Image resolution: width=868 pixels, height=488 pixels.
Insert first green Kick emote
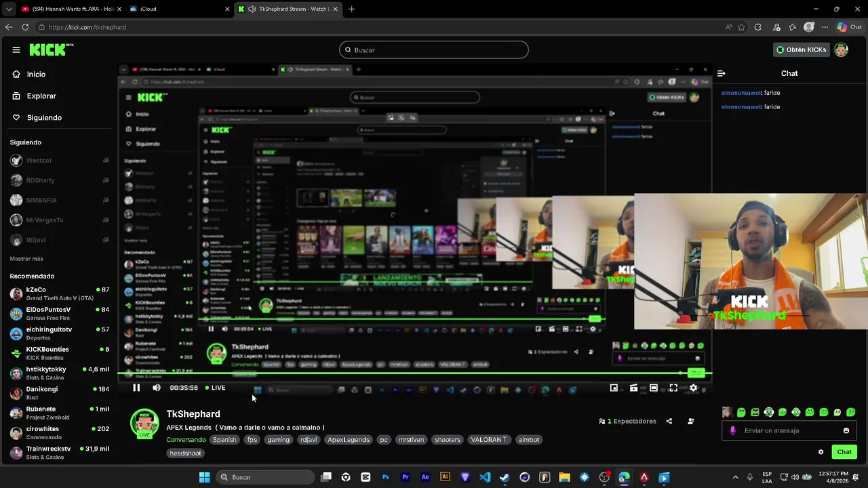tap(741, 412)
